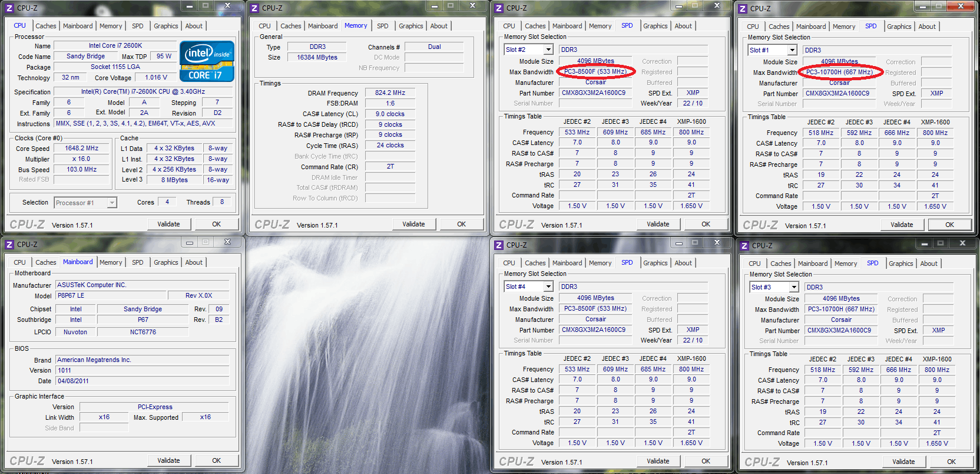Click "PC3-8500F (533 MHz)" in the Slot #4 window
980x474 pixels.
tap(595, 308)
